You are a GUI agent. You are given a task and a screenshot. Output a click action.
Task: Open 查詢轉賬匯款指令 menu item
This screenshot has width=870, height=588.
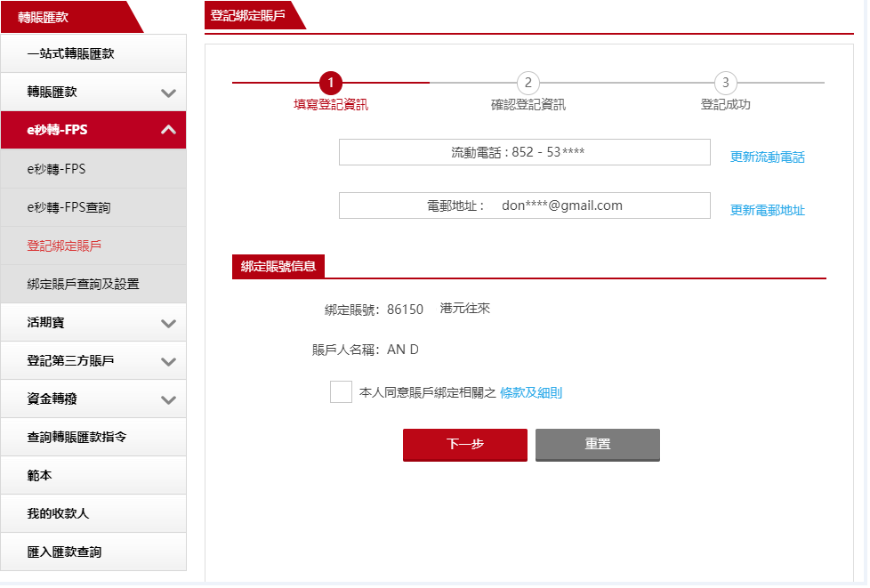click(93, 437)
